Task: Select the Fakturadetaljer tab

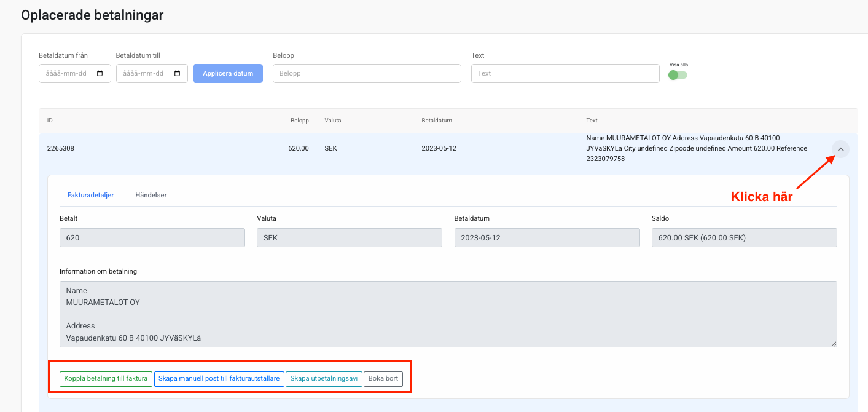Action: coord(90,195)
